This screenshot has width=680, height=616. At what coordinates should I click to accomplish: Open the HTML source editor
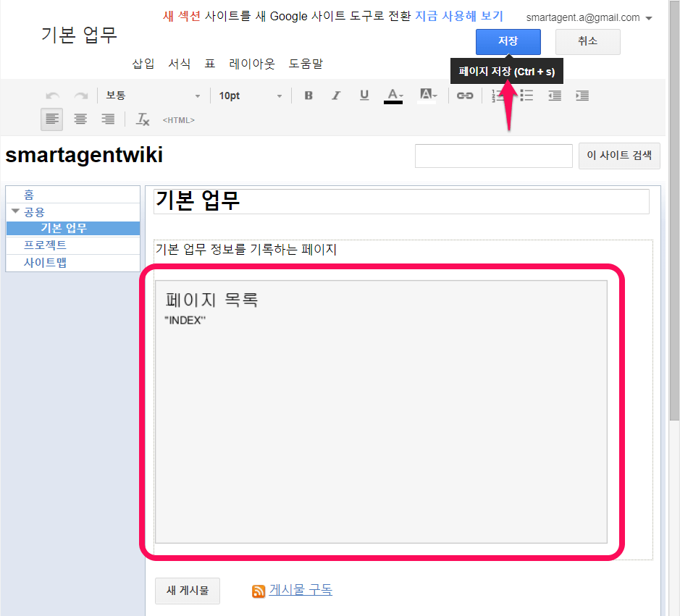click(178, 120)
